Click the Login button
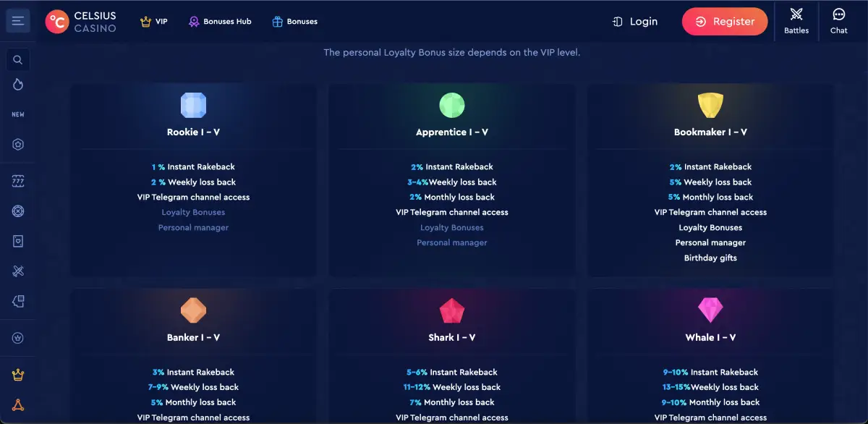 click(634, 22)
